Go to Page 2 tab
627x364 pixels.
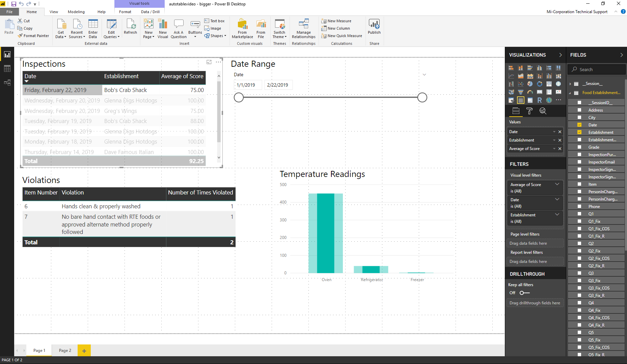click(65, 351)
